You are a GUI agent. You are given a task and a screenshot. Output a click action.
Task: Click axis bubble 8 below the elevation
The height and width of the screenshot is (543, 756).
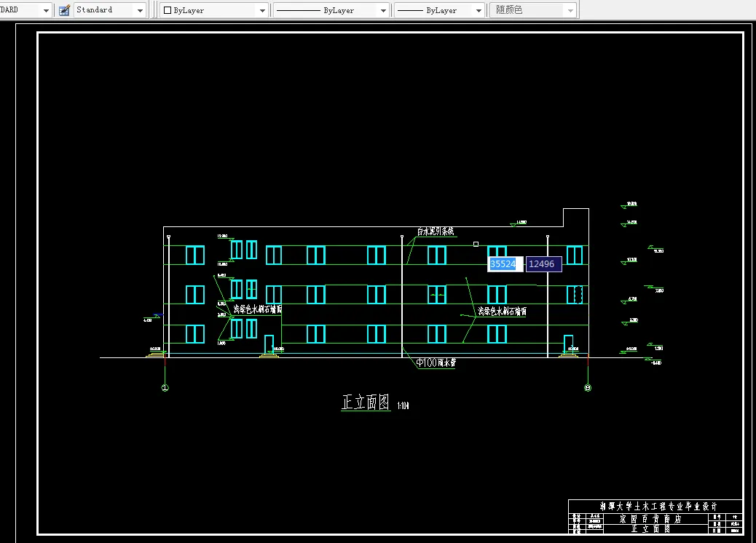coord(588,388)
